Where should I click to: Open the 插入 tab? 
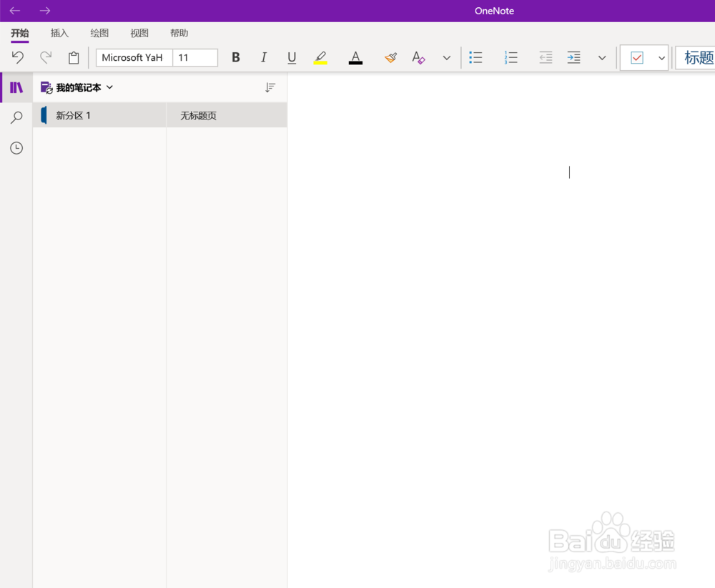coord(59,34)
